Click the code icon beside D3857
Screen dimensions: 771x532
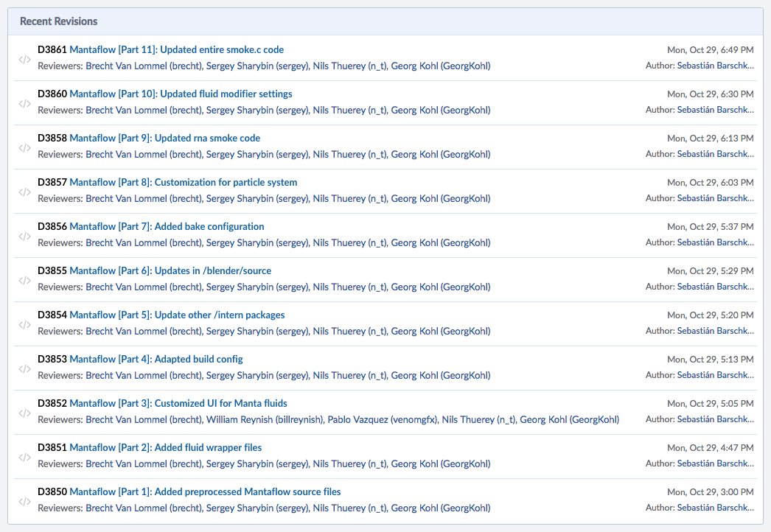[24, 192]
